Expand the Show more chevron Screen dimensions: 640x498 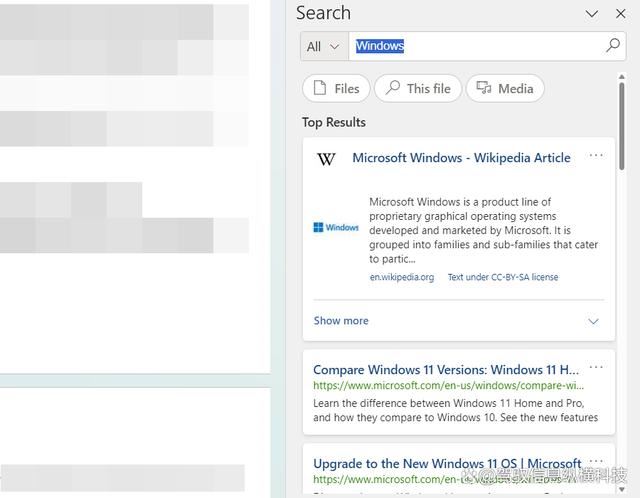593,321
